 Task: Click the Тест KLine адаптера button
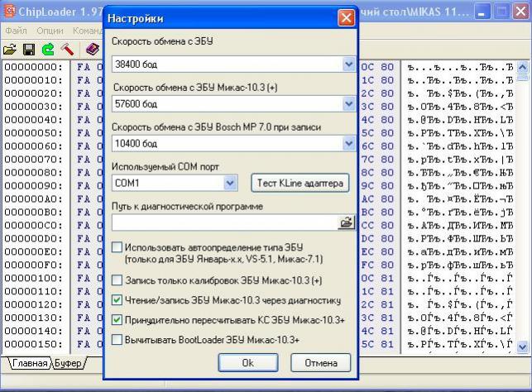(x=300, y=183)
